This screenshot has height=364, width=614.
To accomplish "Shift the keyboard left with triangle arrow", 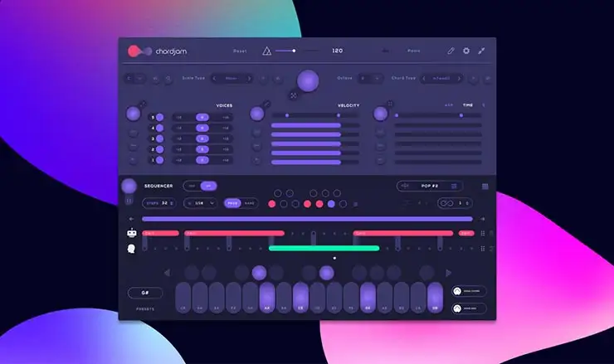I will point(168,273).
